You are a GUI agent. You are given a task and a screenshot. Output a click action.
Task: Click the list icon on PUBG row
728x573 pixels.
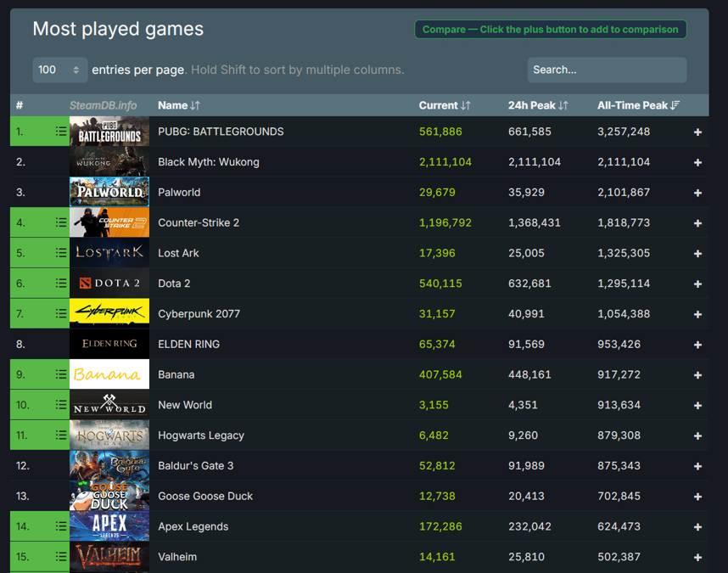pos(61,132)
